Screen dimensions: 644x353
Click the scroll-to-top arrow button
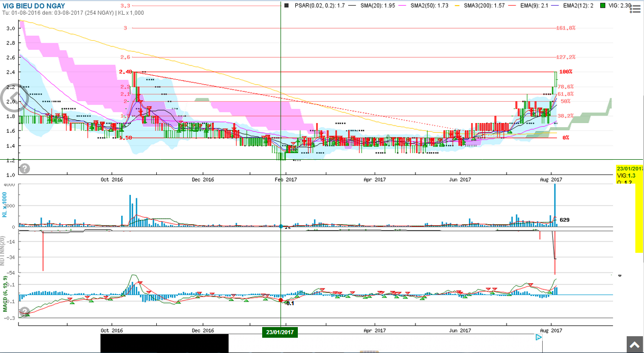(634, 344)
